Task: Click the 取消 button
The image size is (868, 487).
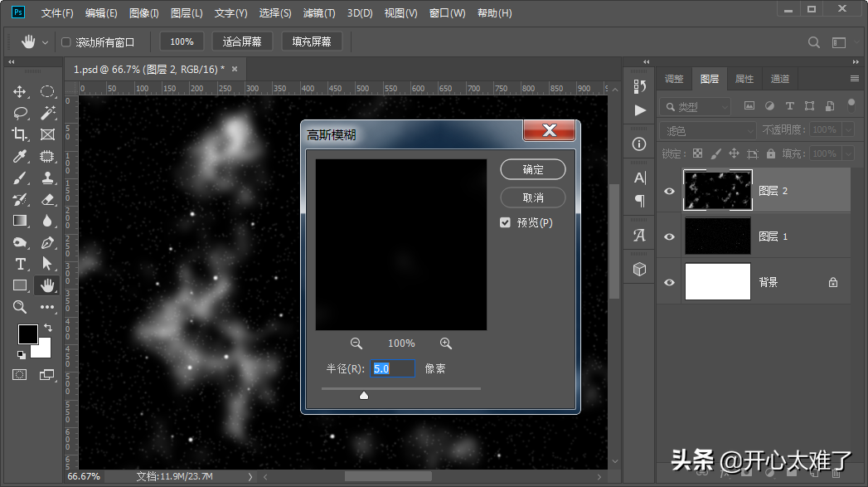Action: pos(533,197)
